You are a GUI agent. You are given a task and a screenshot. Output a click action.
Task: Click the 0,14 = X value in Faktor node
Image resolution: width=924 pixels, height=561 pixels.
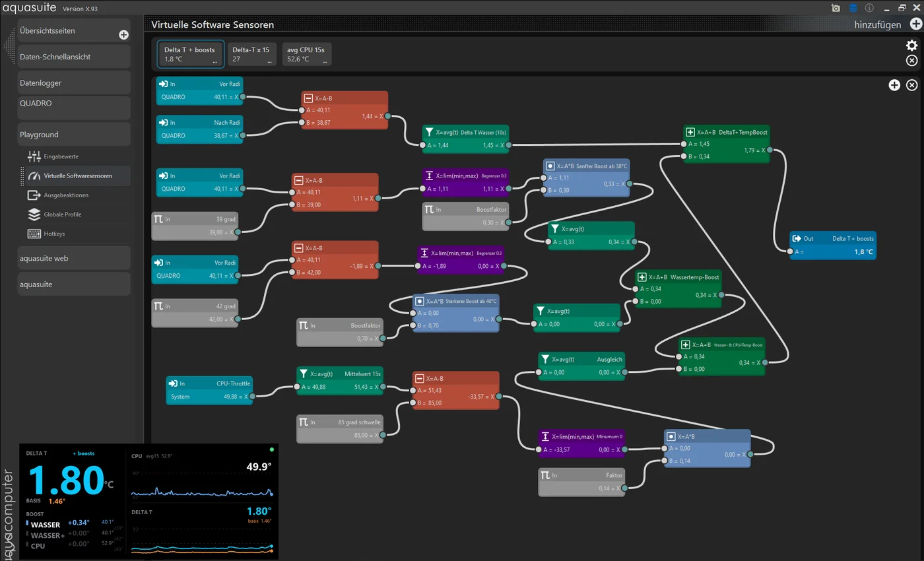609,488
